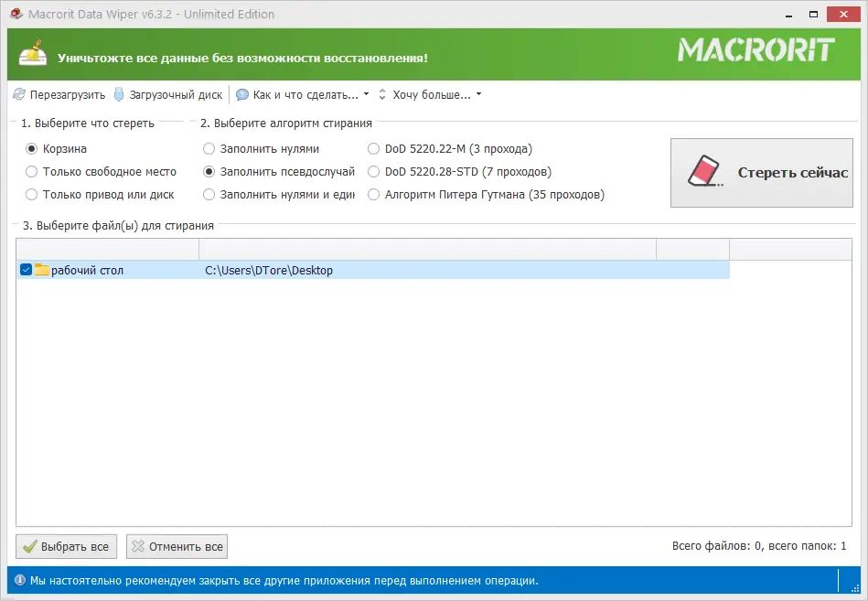
Task: Open the Хочу больше... menu
Action: [432, 95]
